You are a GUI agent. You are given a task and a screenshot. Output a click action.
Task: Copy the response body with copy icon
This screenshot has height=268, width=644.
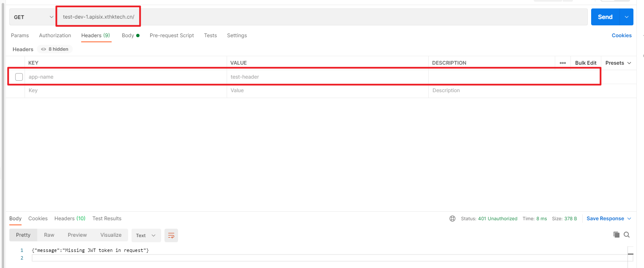[x=617, y=235]
